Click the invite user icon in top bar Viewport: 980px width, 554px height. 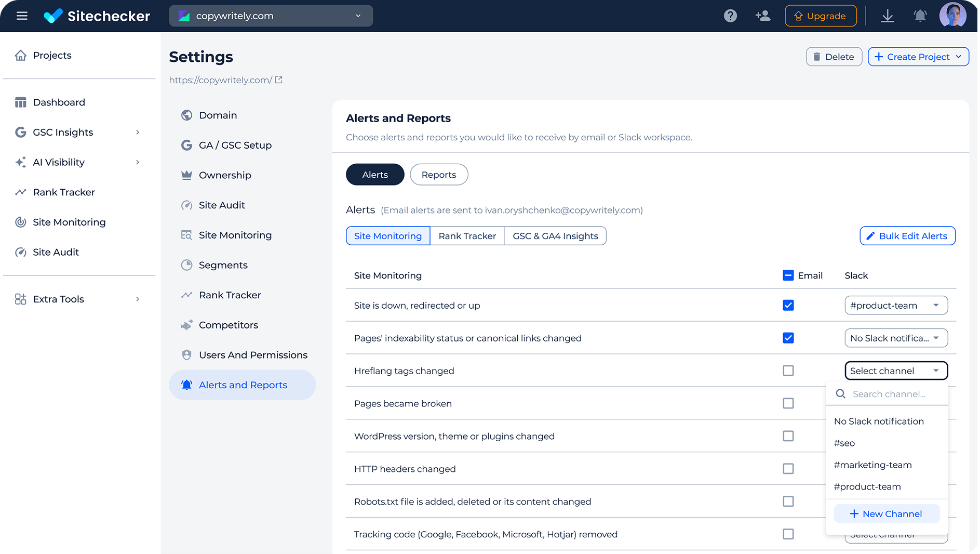click(763, 16)
